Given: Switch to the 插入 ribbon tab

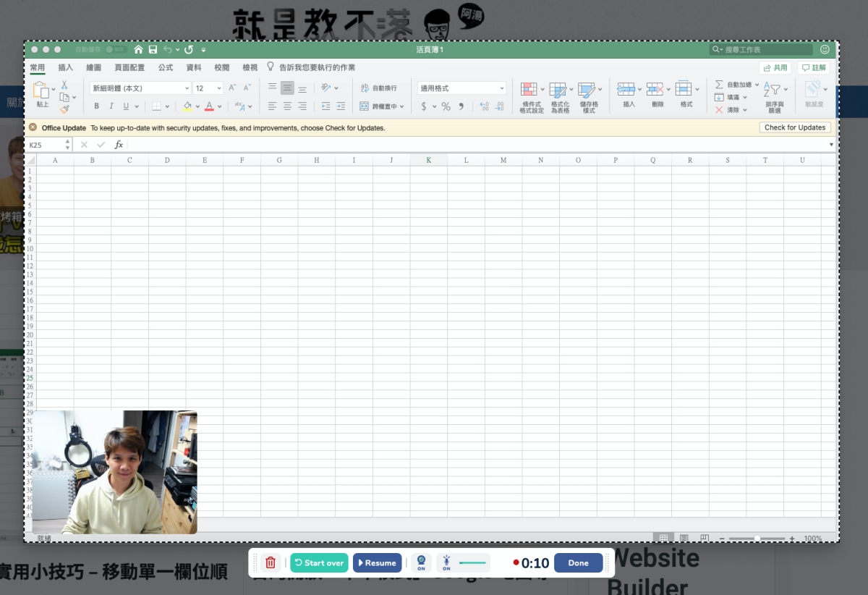Looking at the screenshot, I should tap(66, 67).
